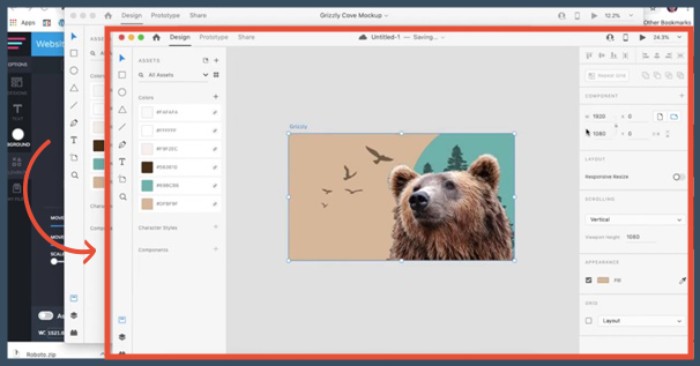Select the Text tool in front toolbar
The width and height of the screenshot is (700, 366).
[122, 162]
